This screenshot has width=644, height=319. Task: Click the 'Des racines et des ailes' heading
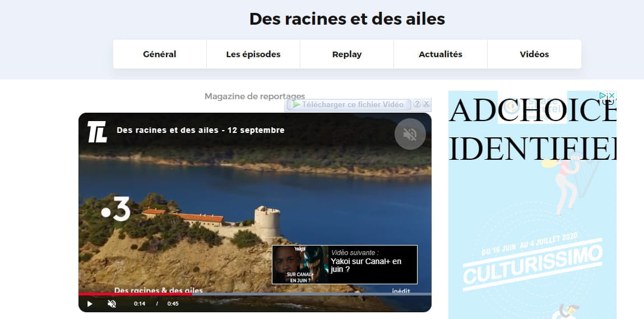click(347, 19)
